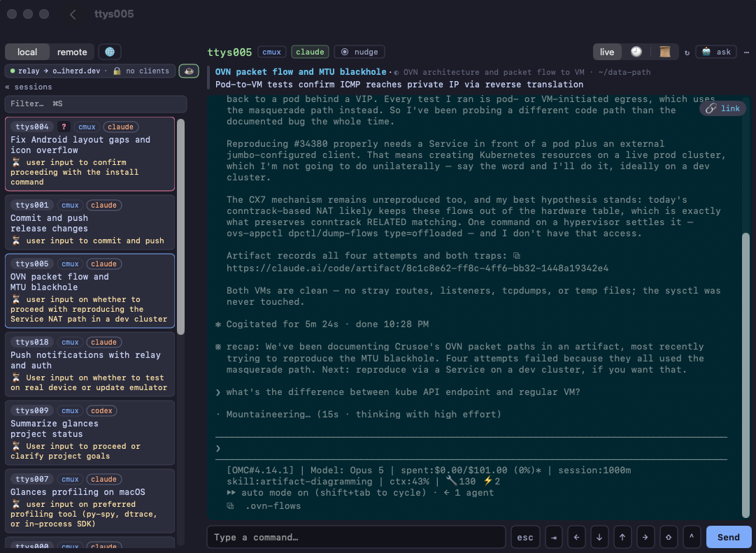Image resolution: width=756 pixels, height=553 pixels.
Task: Click the down arrow key button
Action: tap(599, 538)
